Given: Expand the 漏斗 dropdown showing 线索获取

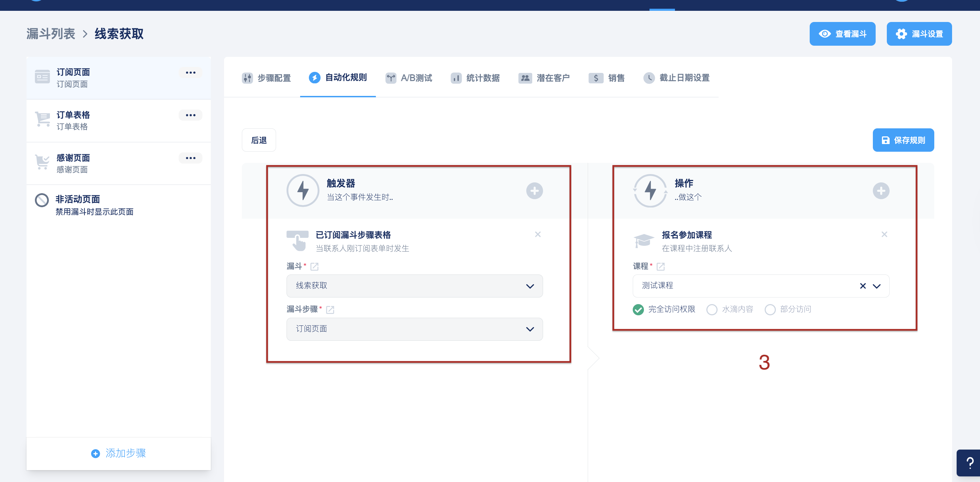Looking at the screenshot, I should 414,286.
